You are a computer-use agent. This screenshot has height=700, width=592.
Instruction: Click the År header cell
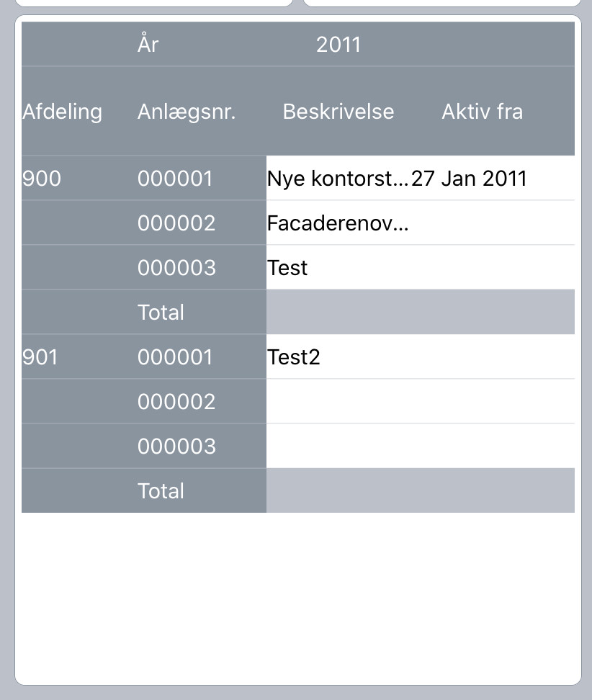point(148,45)
